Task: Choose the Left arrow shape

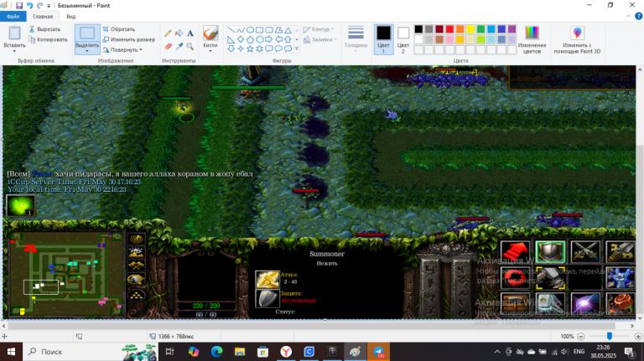Action: click(x=278, y=39)
